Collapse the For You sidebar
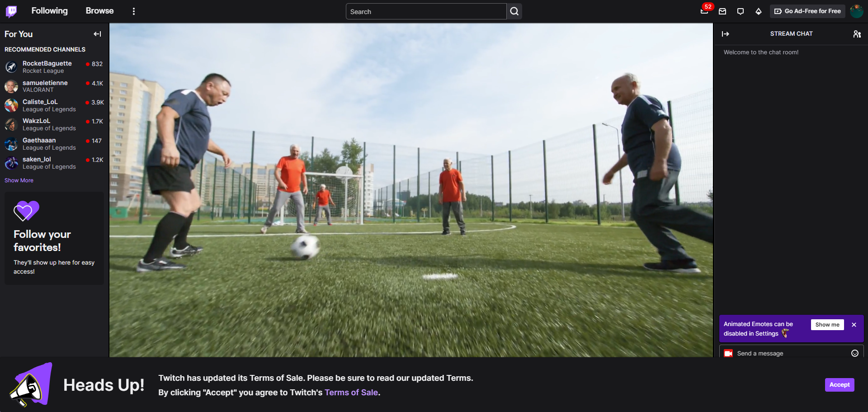This screenshot has height=412, width=868. coord(97,34)
